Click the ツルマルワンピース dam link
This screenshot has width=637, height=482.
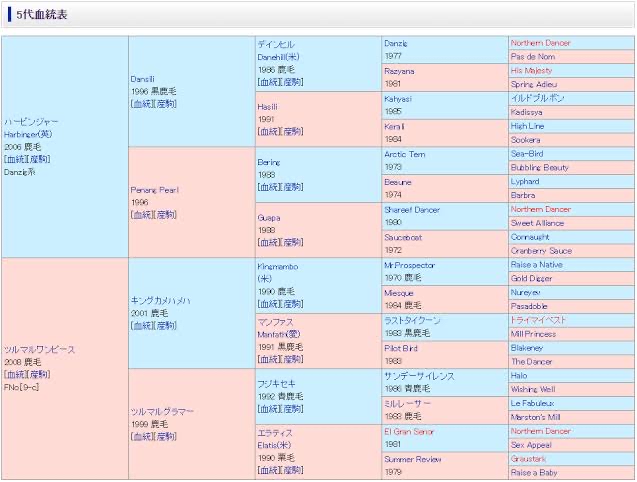tap(40, 350)
